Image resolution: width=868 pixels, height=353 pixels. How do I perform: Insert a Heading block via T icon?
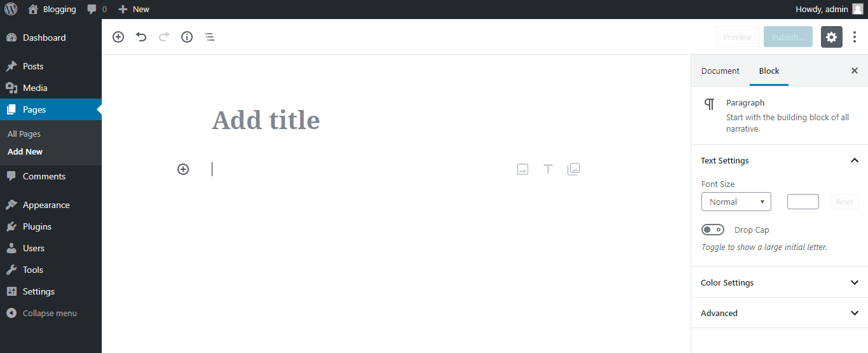pyautogui.click(x=548, y=169)
